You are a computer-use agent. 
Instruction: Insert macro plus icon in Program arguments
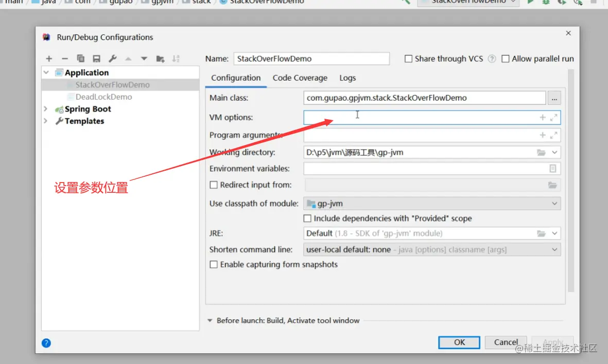coord(543,135)
